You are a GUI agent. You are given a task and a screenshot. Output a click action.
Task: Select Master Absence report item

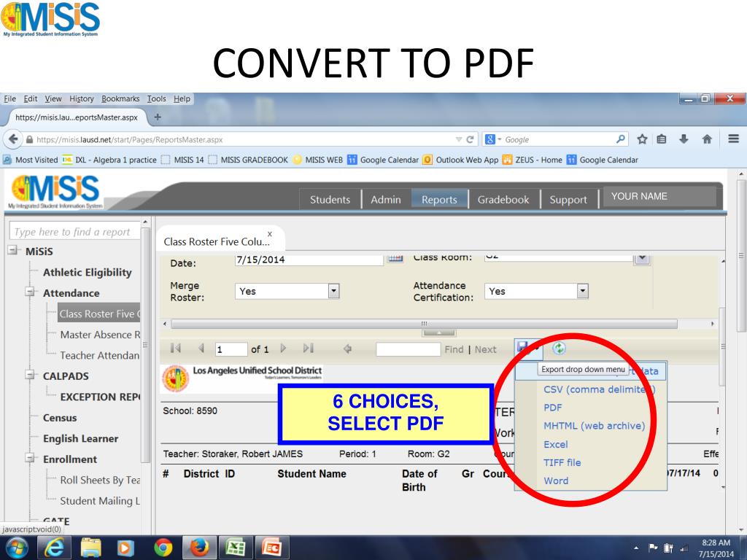pos(100,335)
